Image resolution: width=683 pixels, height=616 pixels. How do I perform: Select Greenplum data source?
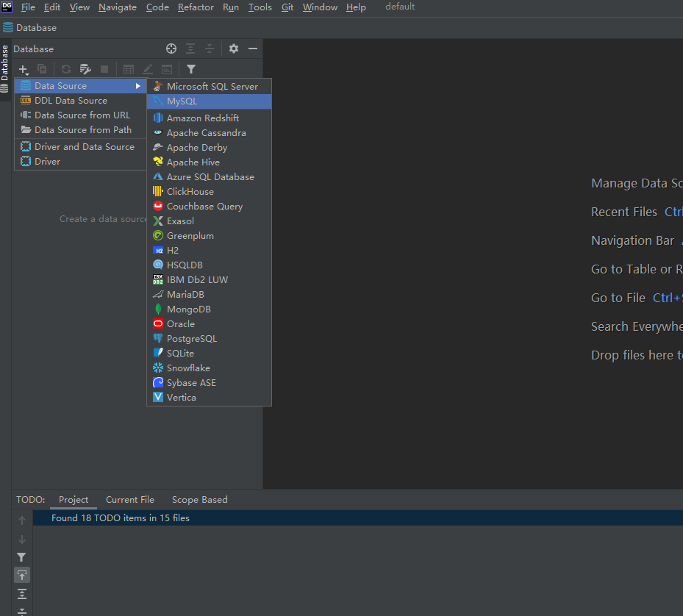click(x=209, y=236)
